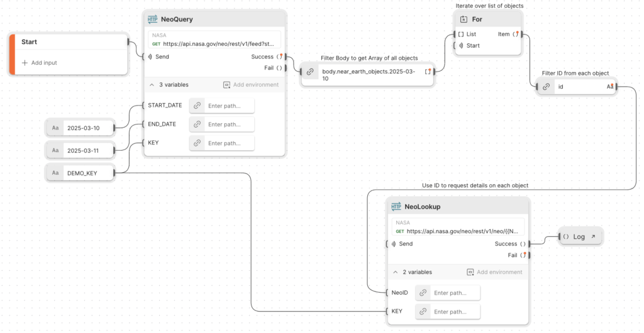Click Add environment in NeoQuery node

click(252, 84)
